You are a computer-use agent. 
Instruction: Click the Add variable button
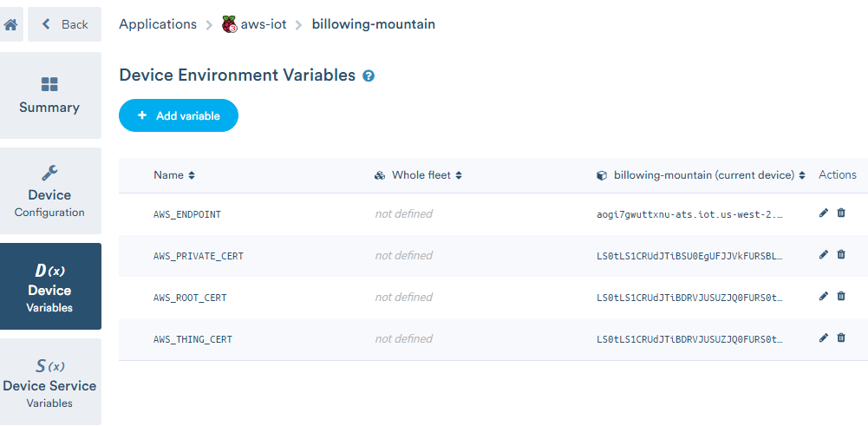click(x=179, y=115)
